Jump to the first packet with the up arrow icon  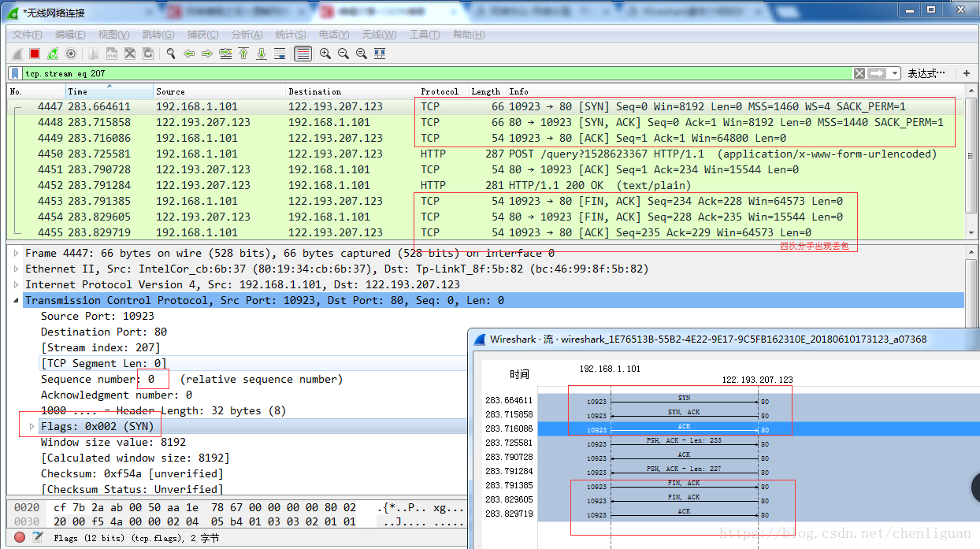(x=243, y=54)
